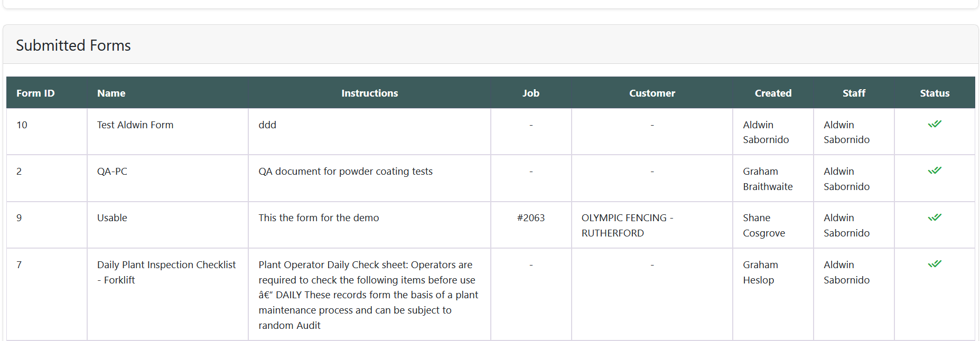Click the Instructions column header
The height and width of the screenshot is (341, 980).
click(x=369, y=93)
